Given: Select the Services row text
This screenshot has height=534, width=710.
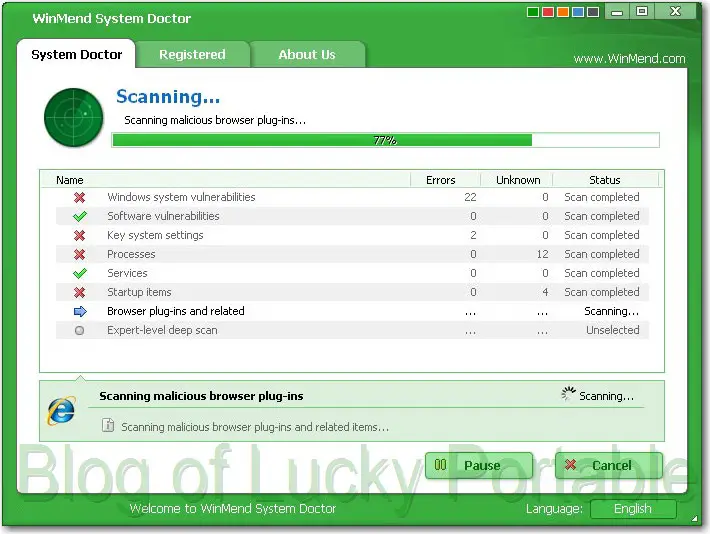Looking at the screenshot, I should tap(127, 273).
